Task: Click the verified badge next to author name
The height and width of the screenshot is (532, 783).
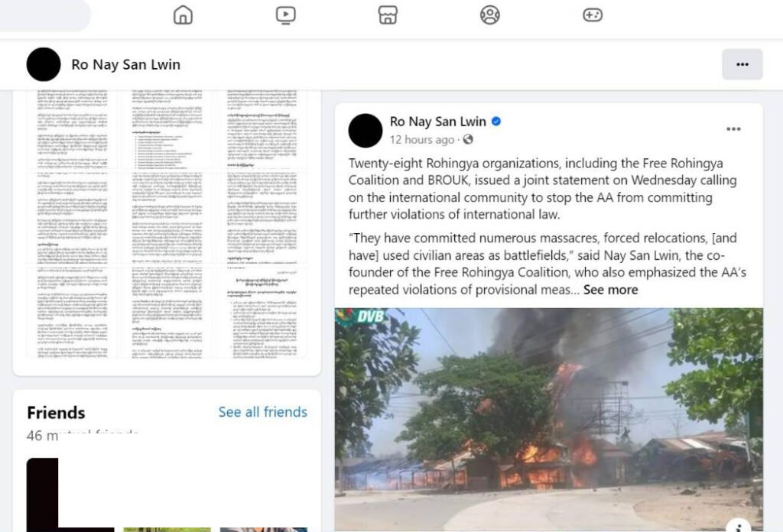Action: click(496, 122)
